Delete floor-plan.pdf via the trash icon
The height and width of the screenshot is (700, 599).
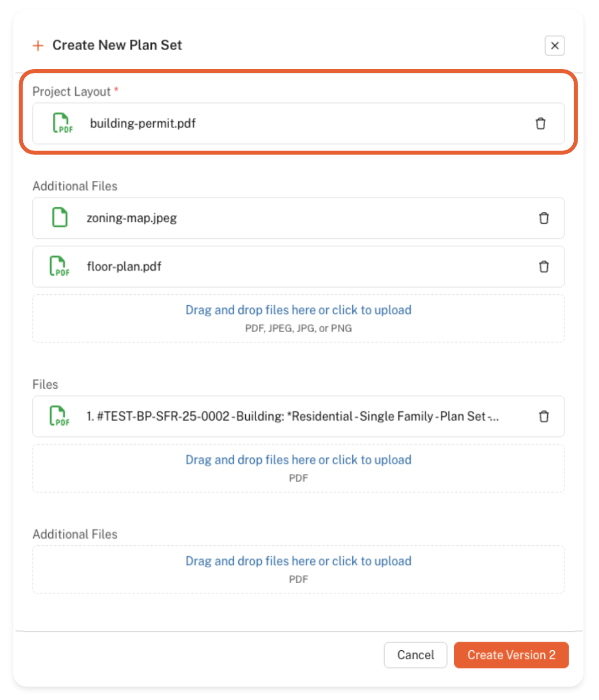pos(544,267)
